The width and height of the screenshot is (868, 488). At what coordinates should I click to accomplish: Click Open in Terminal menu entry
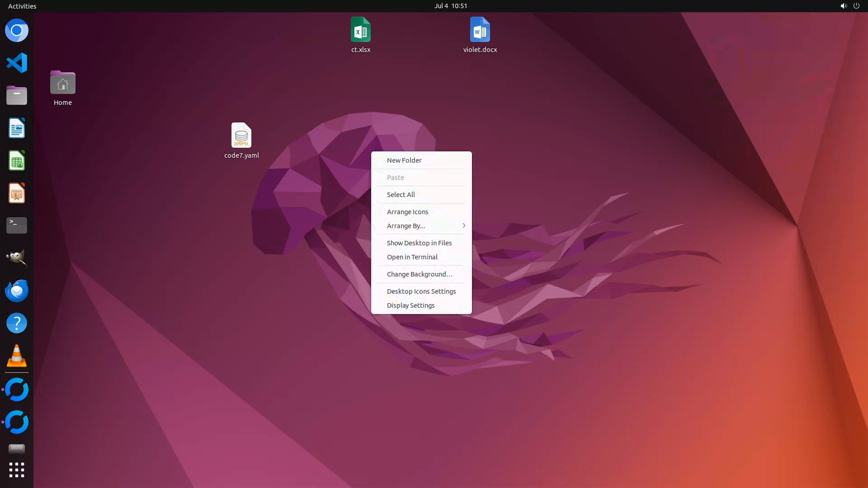pos(412,257)
